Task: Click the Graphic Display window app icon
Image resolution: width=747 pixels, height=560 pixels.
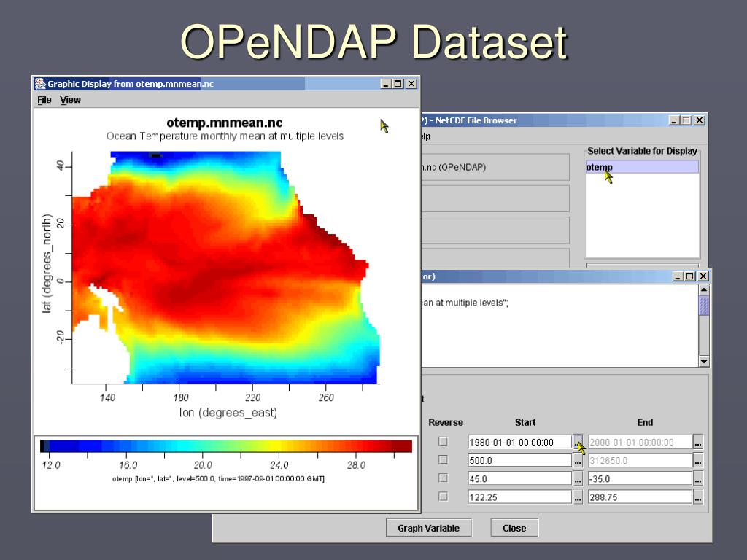Action: (x=41, y=84)
